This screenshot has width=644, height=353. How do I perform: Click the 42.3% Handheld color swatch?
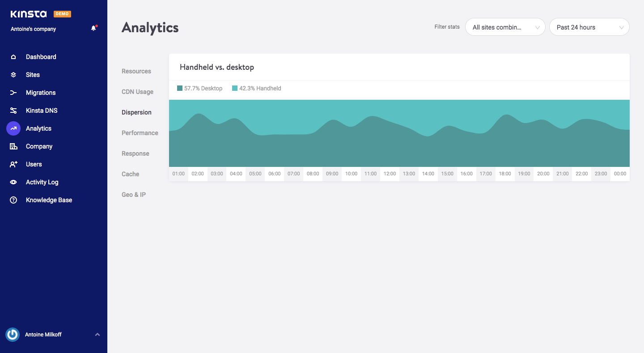234,88
